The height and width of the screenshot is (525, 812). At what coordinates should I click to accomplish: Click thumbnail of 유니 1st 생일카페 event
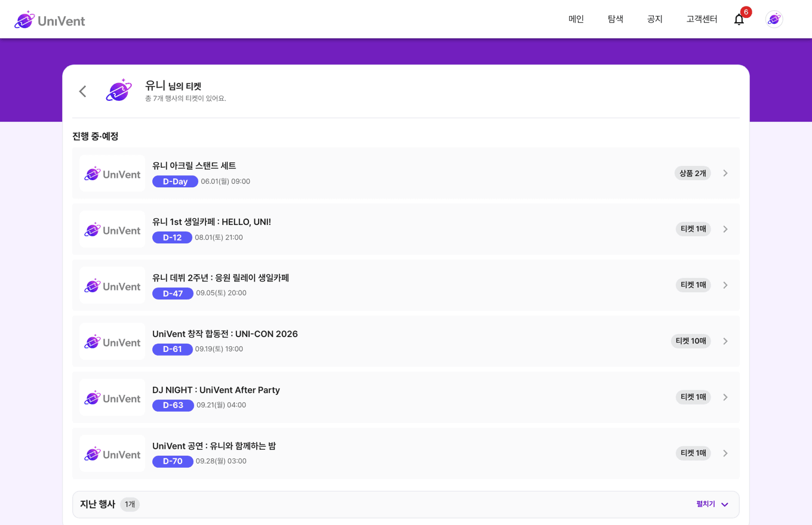tap(112, 229)
